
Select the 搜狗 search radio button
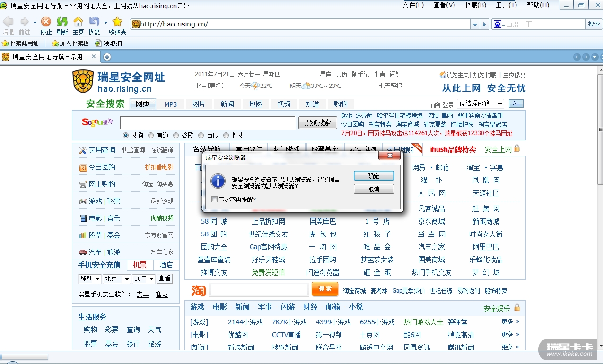(x=126, y=135)
